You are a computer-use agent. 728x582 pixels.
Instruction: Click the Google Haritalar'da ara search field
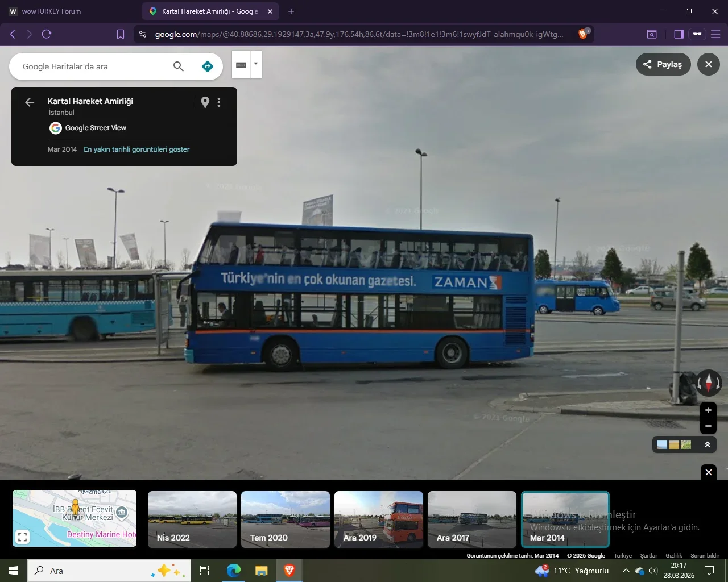(91, 66)
